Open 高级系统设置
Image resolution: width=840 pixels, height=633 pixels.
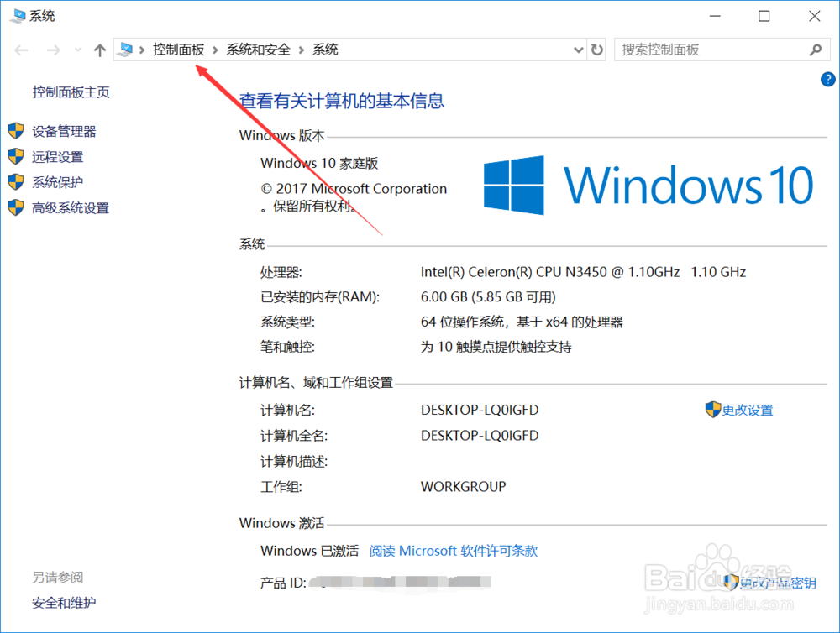[x=71, y=208]
